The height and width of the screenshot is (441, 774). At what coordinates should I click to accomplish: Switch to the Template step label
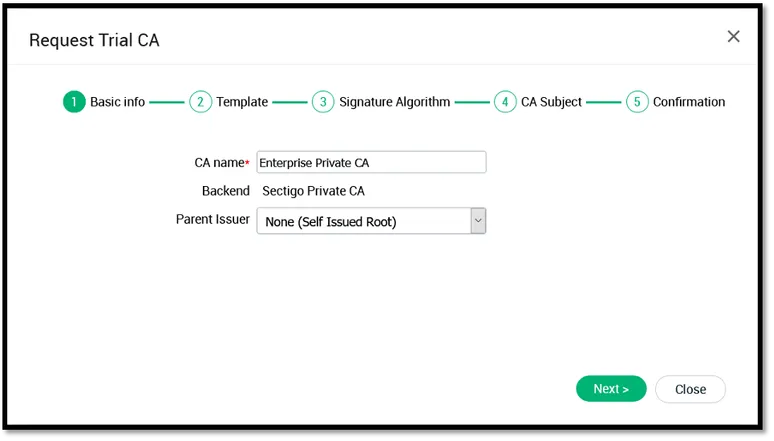pyautogui.click(x=242, y=102)
